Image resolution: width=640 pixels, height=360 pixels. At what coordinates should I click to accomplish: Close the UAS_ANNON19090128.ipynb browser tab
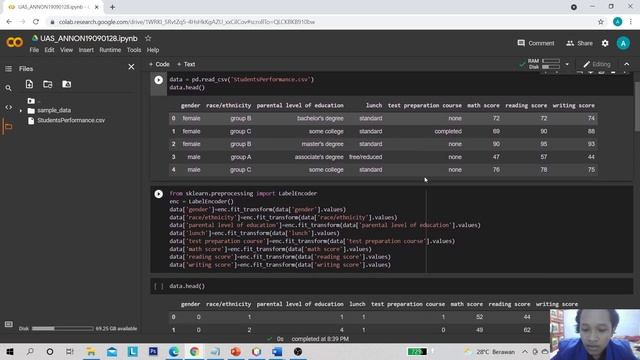97,7
